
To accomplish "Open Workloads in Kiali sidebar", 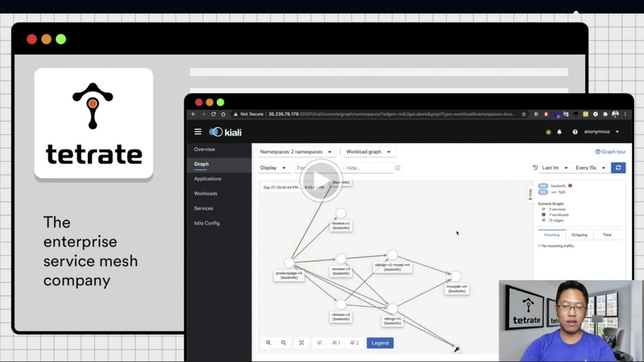I will pos(206,193).
